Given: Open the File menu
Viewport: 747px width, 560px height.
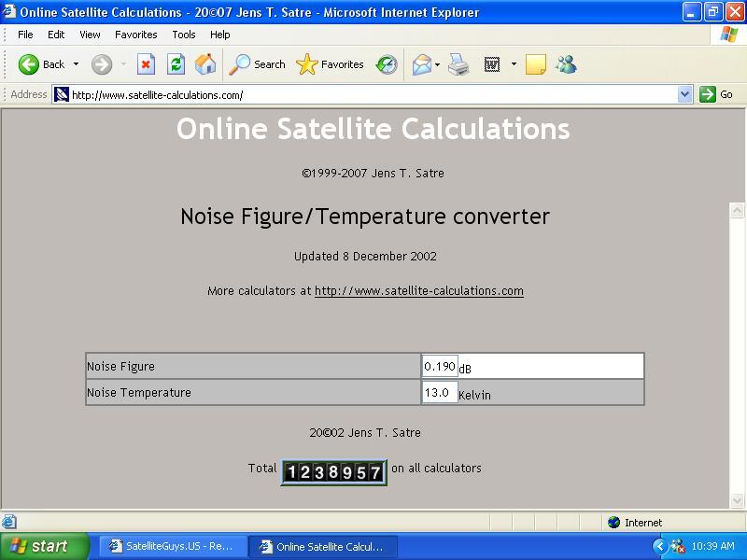Looking at the screenshot, I should click(25, 35).
